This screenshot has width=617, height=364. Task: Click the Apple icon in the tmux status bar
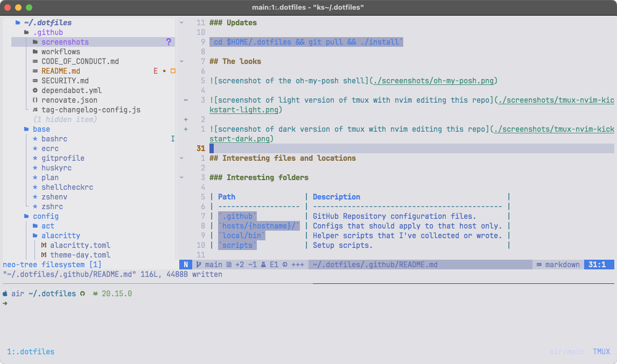click(x=5, y=294)
